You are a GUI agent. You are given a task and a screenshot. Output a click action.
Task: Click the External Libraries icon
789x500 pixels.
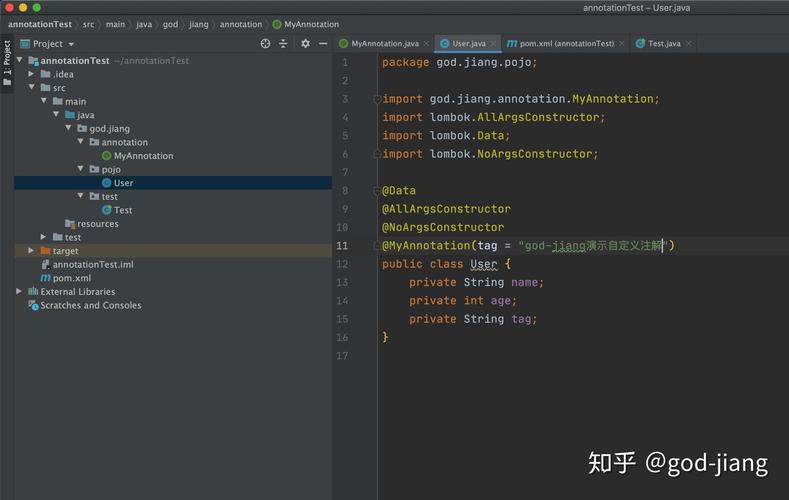coord(33,291)
